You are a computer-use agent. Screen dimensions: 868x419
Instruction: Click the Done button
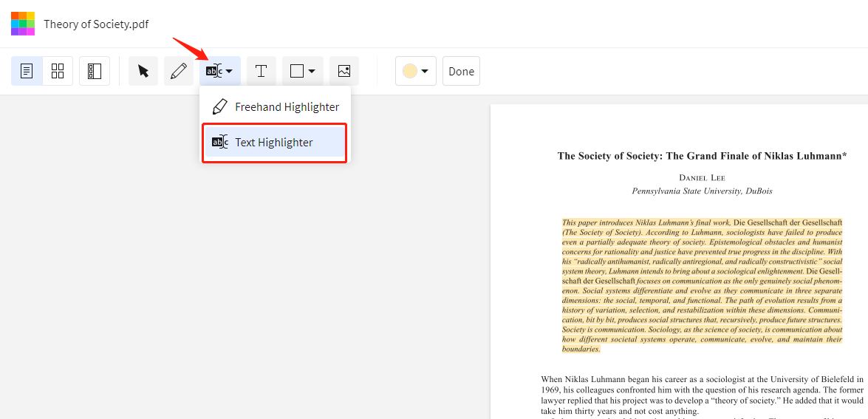point(461,71)
